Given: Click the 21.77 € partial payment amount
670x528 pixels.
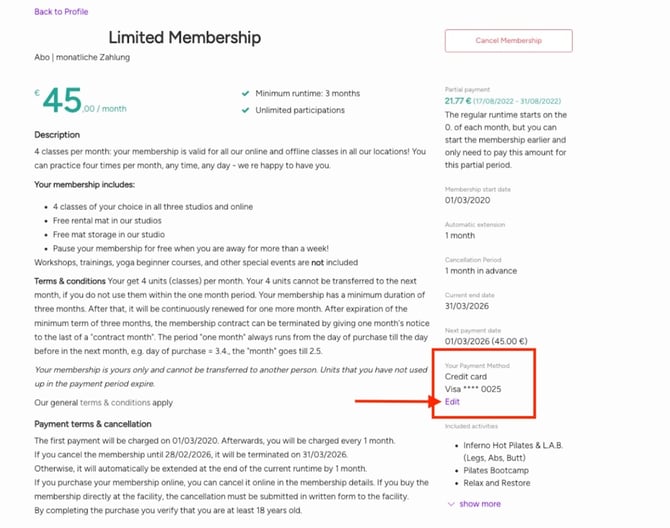Looking at the screenshot, I should tap(458, 101).
